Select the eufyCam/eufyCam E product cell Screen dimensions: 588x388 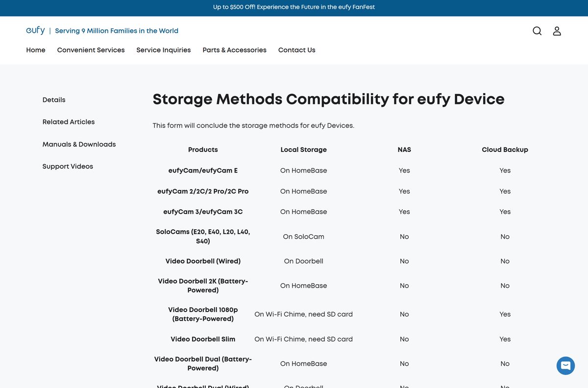click(x=203, y=170)
